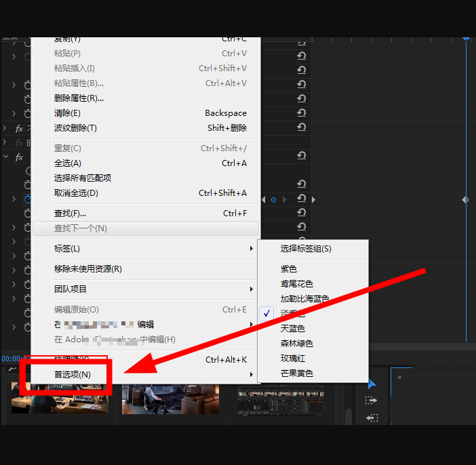This screenshot has height=465, width=476.
Task: Toggle the fx switch of the expanded effect
Action: 19,157
